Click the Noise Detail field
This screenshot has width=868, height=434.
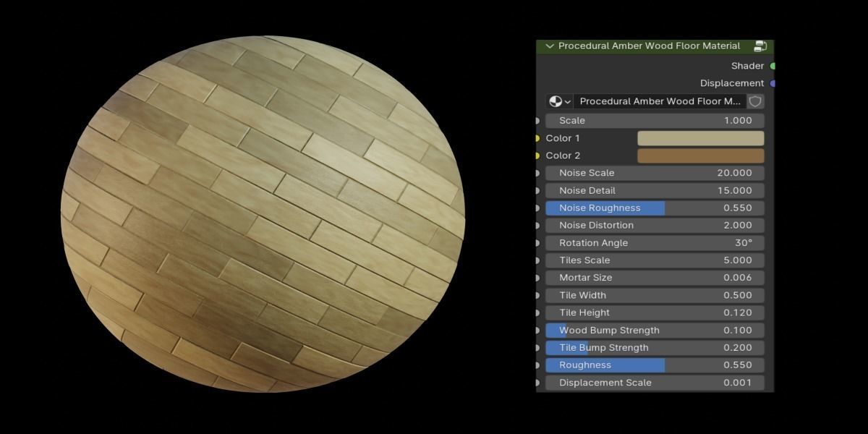click(655, 190)
